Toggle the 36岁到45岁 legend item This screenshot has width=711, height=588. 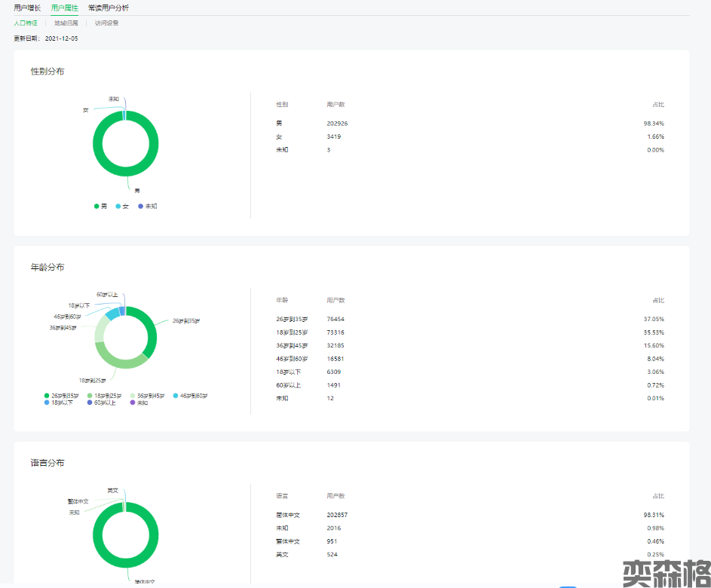tap(148, 396)
